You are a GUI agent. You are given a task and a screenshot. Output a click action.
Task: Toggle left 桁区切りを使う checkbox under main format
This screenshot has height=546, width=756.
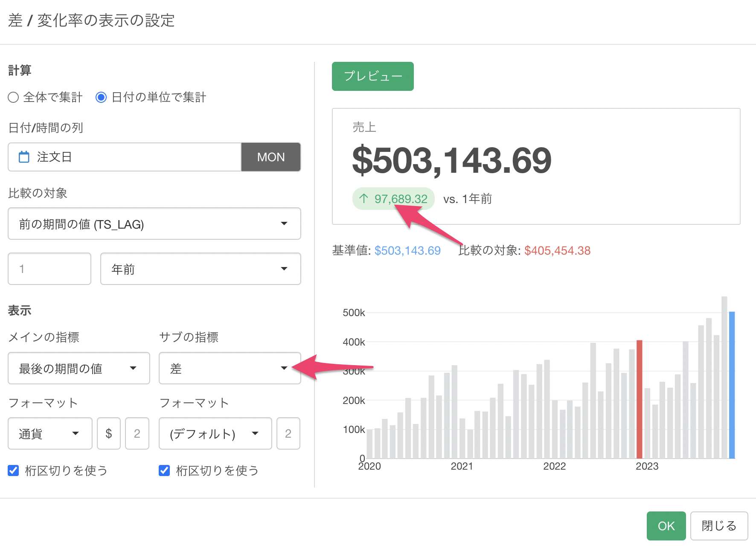14,470
